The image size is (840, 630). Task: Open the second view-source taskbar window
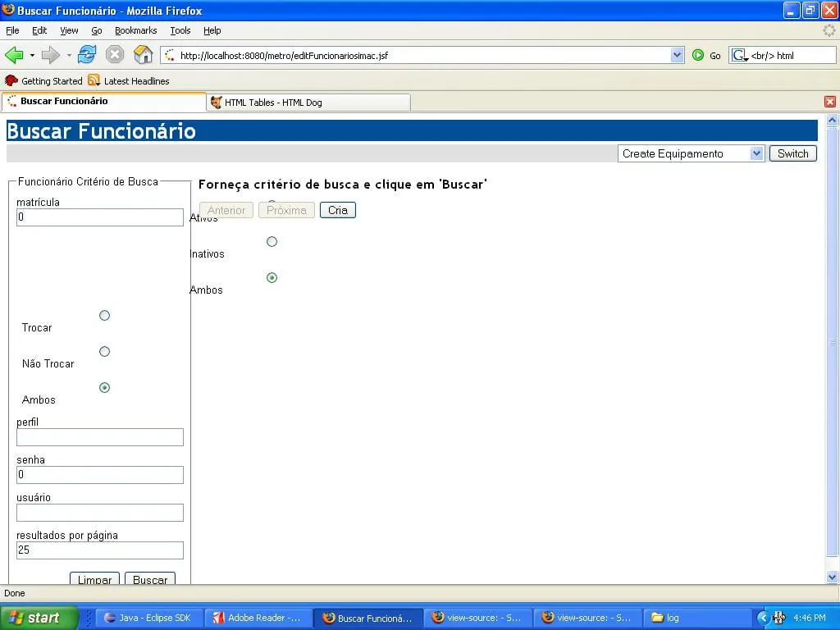click(587, 618)
